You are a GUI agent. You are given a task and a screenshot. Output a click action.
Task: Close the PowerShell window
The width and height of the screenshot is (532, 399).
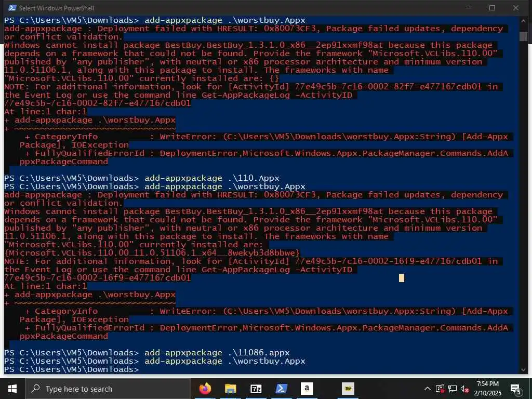pyautogui.click(x=516, y=8)
